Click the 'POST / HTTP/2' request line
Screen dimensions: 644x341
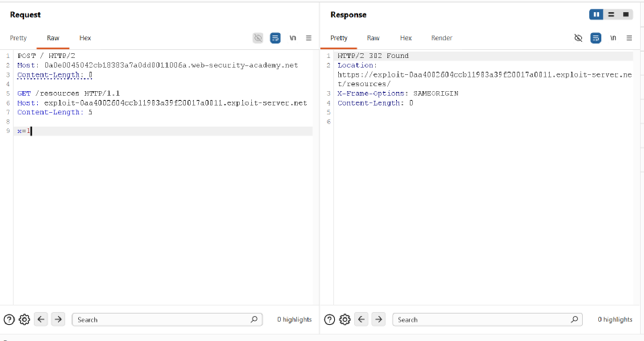point(46,56)
